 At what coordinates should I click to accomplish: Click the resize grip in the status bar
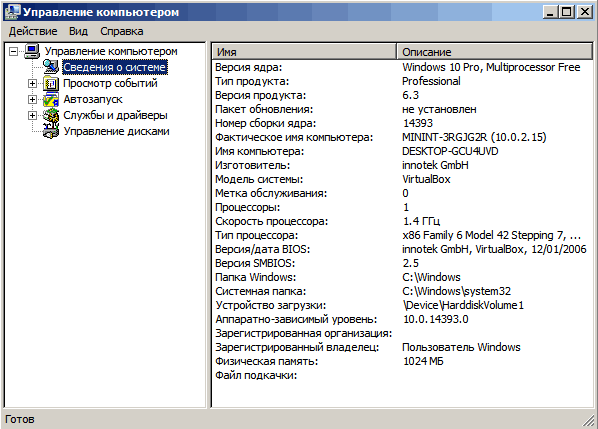(x=589, y=420)
